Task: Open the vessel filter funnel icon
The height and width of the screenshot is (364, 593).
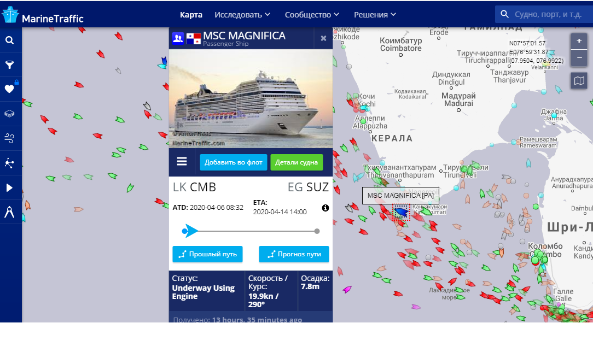Action: [9, 64]
